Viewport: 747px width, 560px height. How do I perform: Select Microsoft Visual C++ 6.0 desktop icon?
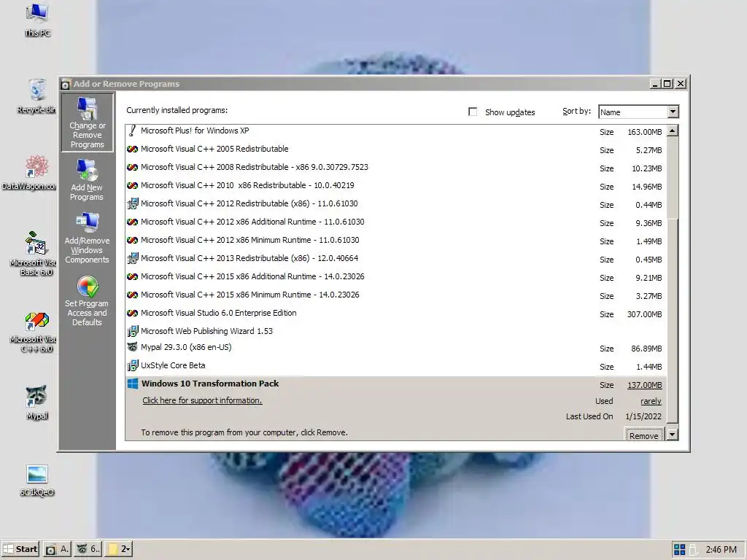(x=34, y=332)
